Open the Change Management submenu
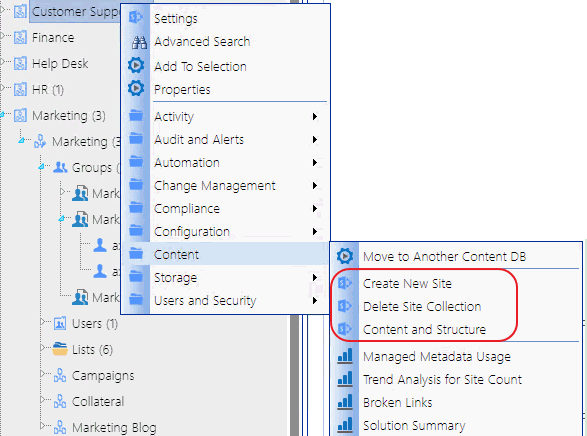 coord(226,186)
